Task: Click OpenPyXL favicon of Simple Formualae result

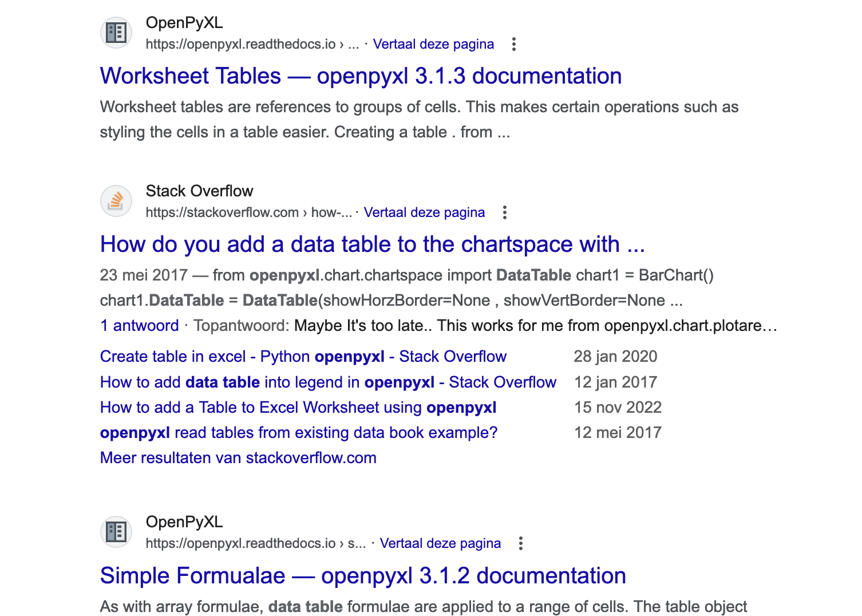Action: click(x=116, y=532)
